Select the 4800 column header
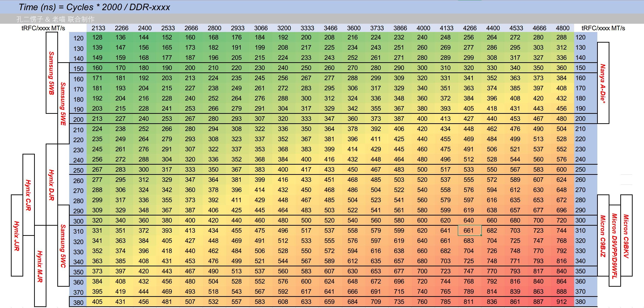 (x=563, y=28)
